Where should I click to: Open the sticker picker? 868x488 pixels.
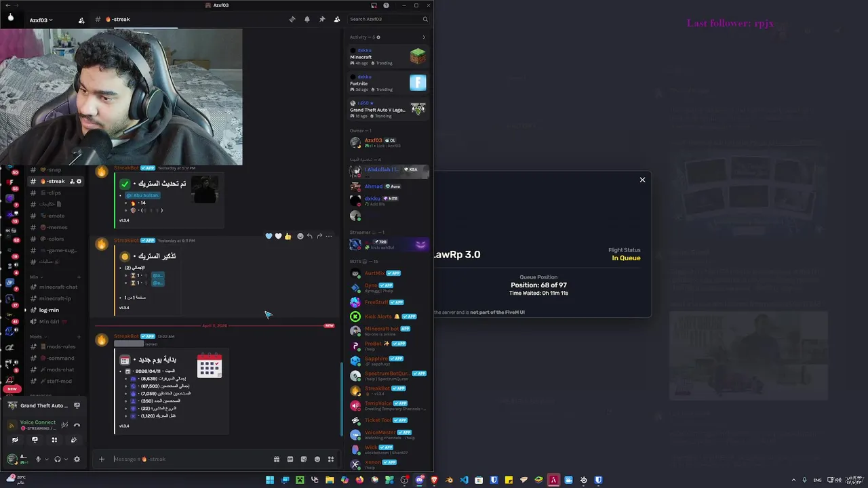click(x=304, y=459)
